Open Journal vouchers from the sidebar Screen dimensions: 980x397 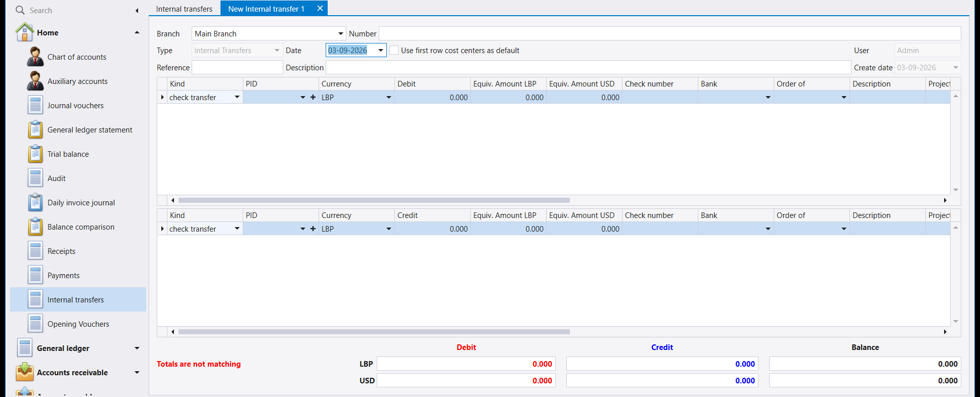[x=75, y=106]
